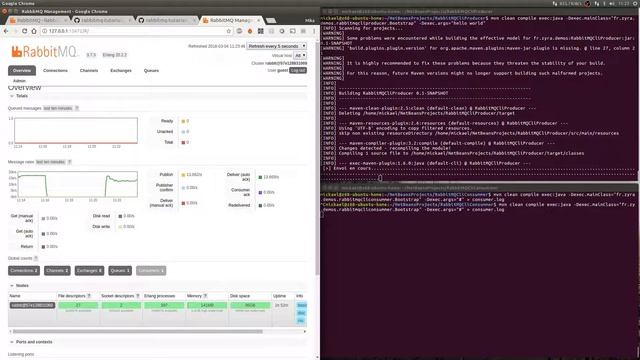Click the Queues count button

click(120, 271)
